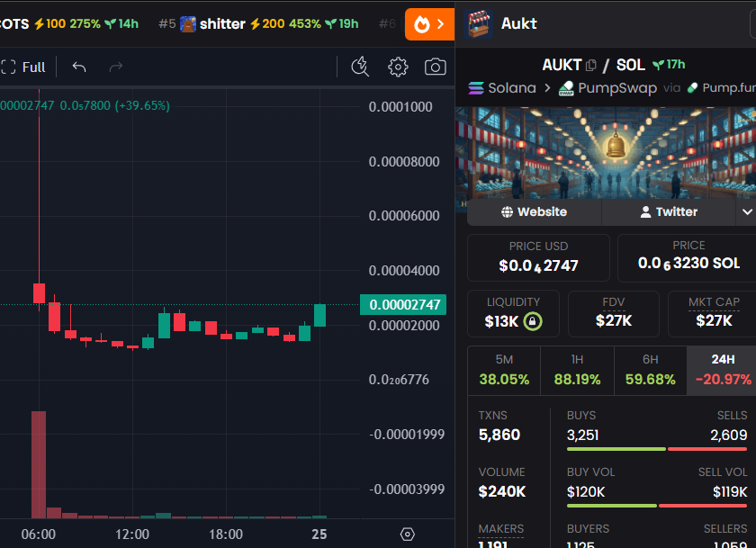Click the 17h token age indicator
756x548 pixels.
tap(669, 65)
